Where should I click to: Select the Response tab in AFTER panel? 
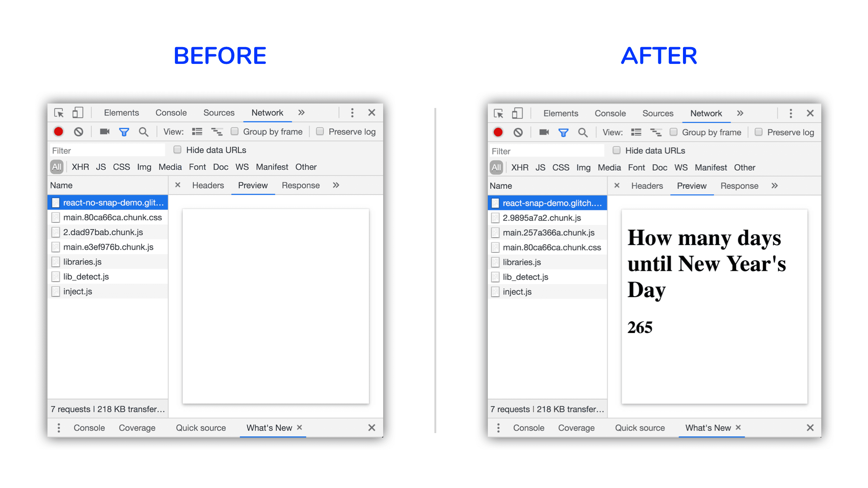741,185
